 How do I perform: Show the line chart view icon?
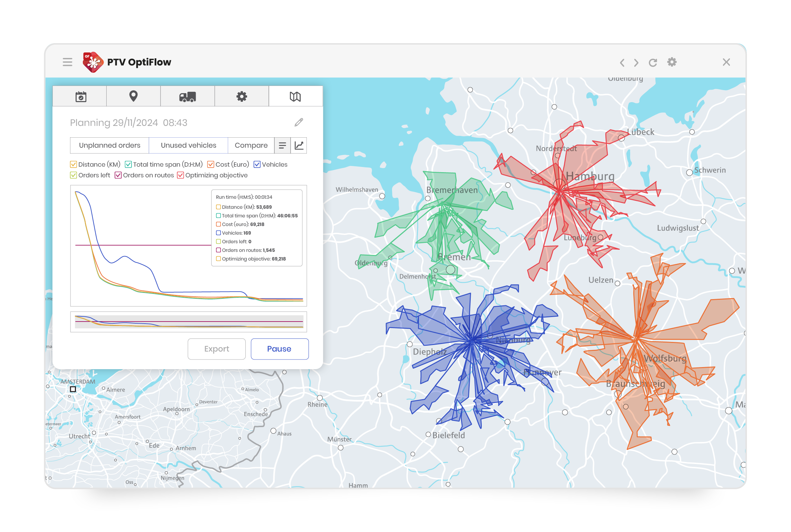point(299,145)
